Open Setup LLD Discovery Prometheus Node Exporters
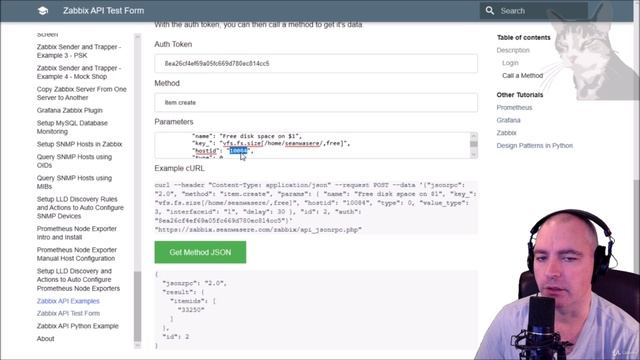This screenshot has height=360, width=640. coord(78,280)
